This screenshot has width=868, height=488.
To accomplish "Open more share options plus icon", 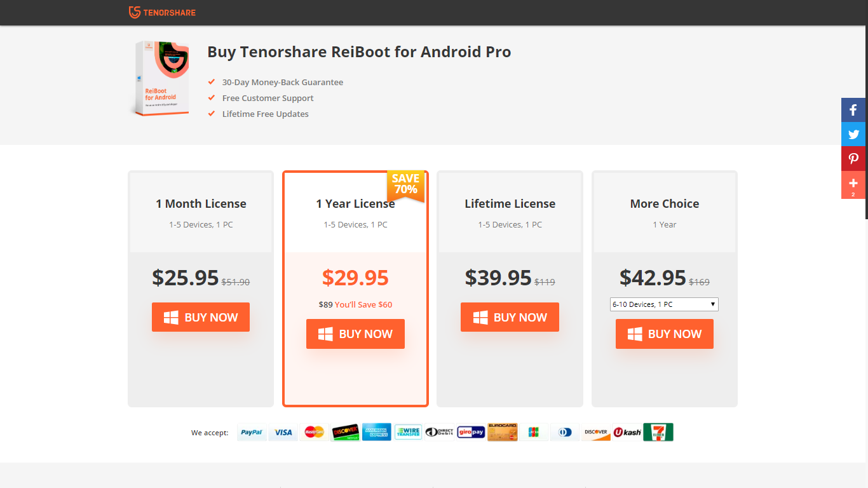I will pyautogui.click(x=853, y=184).
